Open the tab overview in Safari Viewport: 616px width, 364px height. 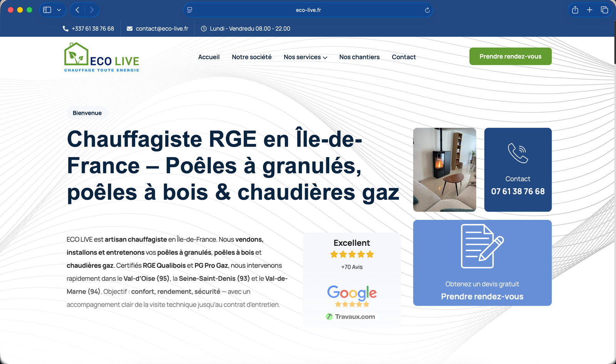tap(604, 10)
